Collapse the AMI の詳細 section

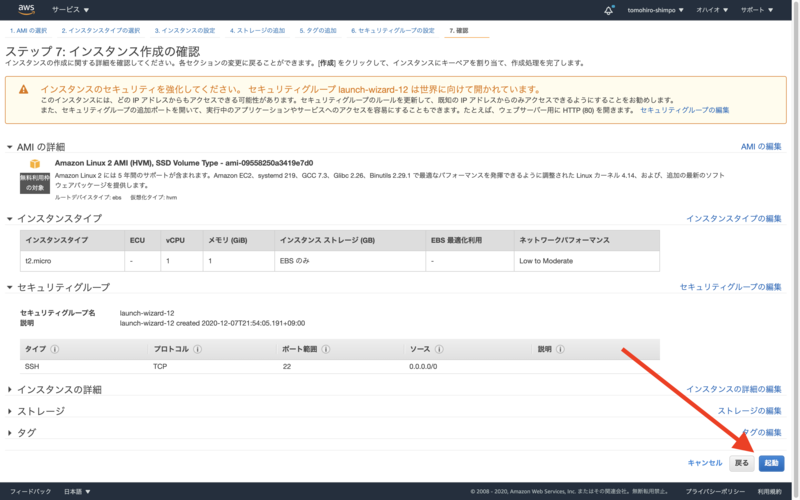10,147
